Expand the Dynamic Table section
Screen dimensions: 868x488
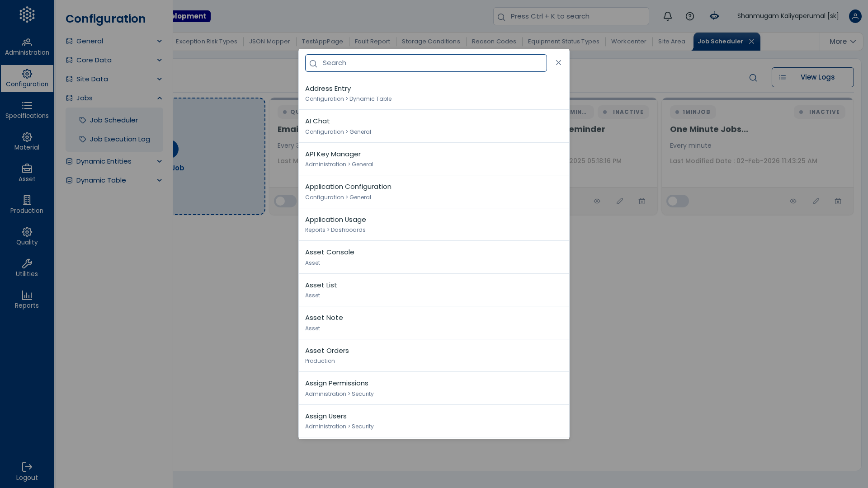click(x=114, y=180)
